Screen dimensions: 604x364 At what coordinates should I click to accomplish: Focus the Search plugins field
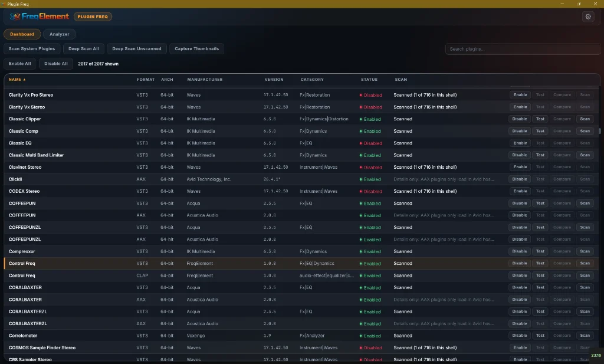click(x=523, y=49)
